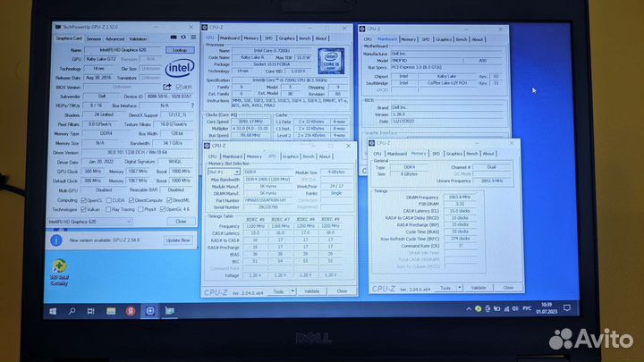Image resolution: width=644 pixels, height=362 pixels.
Task: Click the GPU-Z taskbar icon
Action: pos(170,311)
